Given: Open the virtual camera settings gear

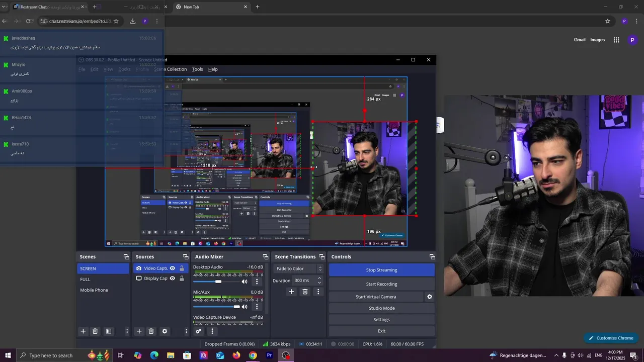Looking at the screenshot, I should [430, 297].
